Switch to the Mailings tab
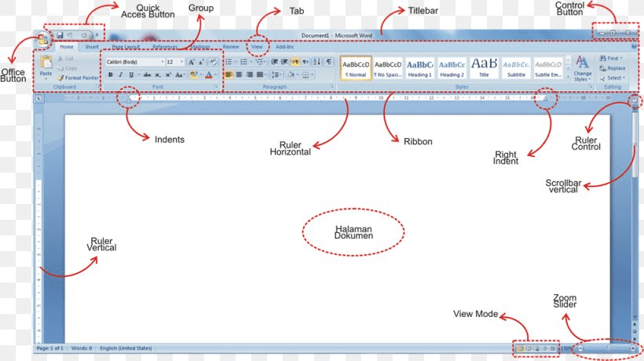The image size is (644, 361). [200, 47]
